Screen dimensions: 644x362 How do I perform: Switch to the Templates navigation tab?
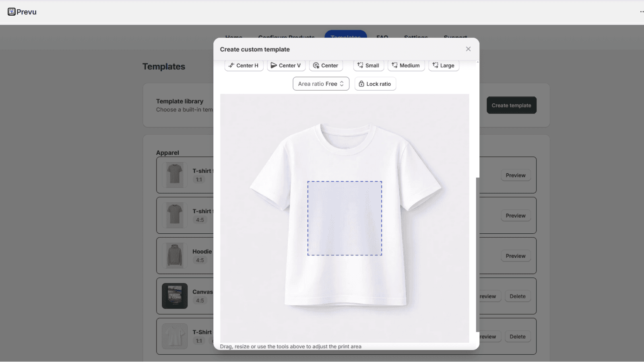(x=345, y=37)
